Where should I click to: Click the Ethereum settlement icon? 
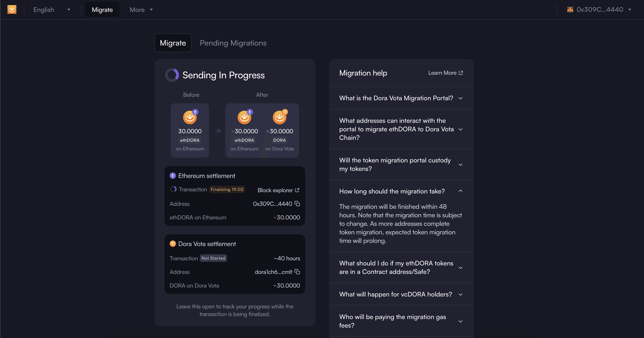pos(173,176)
